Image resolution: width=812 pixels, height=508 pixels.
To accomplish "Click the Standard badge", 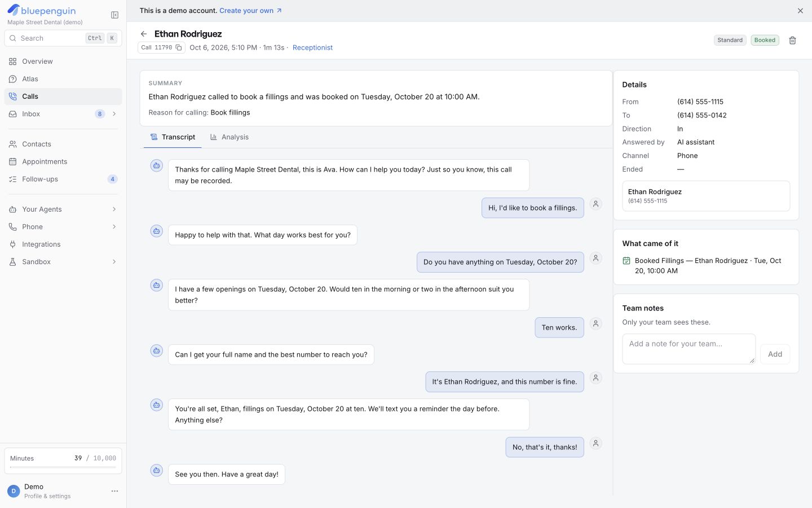I will tap(730, 40).
